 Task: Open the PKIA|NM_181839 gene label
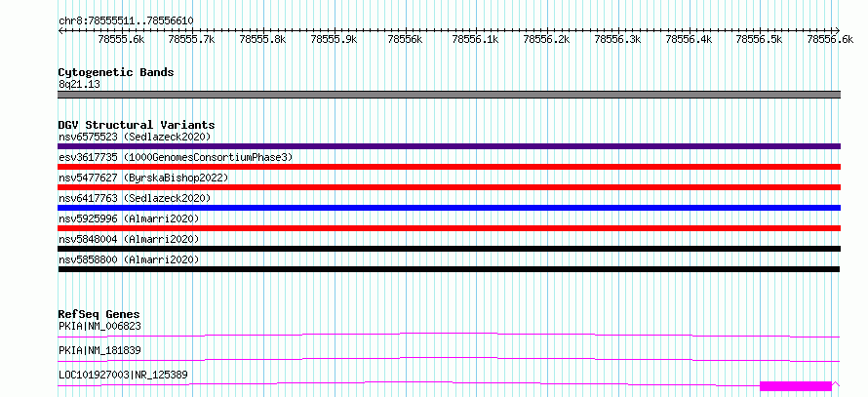coord(99,350)
